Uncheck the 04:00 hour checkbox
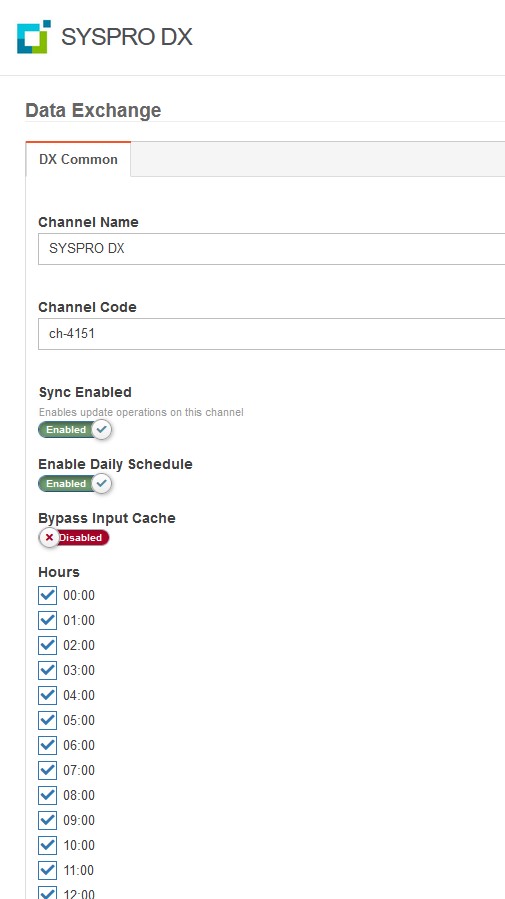Image resolution: width=505 pixels, height=899 pixels. coord(48,695)
